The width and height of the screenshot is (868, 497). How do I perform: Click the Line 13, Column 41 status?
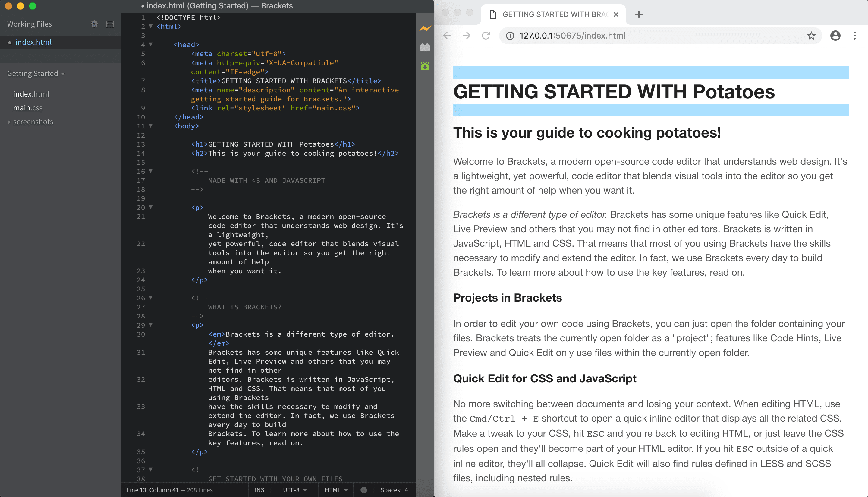pyautogui.click(x=153, y=490)
